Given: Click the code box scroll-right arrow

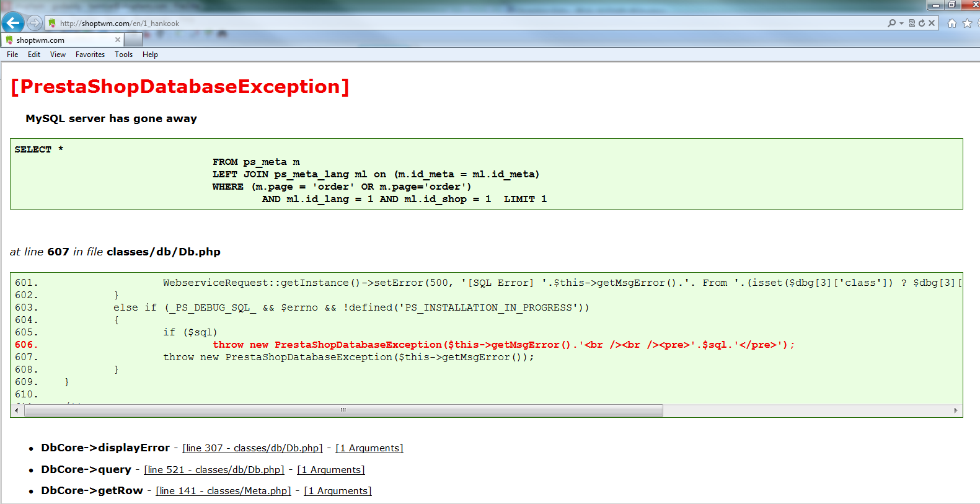Looking at the screenshot, I should [x=956, y=410].
